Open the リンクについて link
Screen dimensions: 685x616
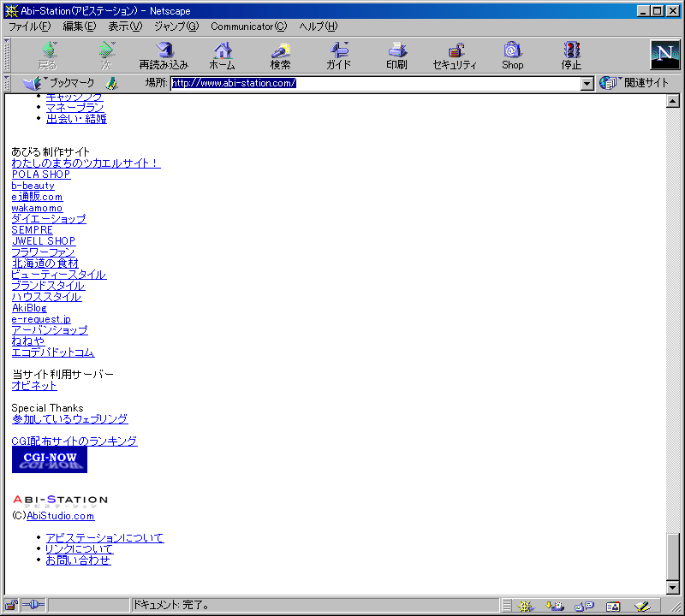click(80, 548)
